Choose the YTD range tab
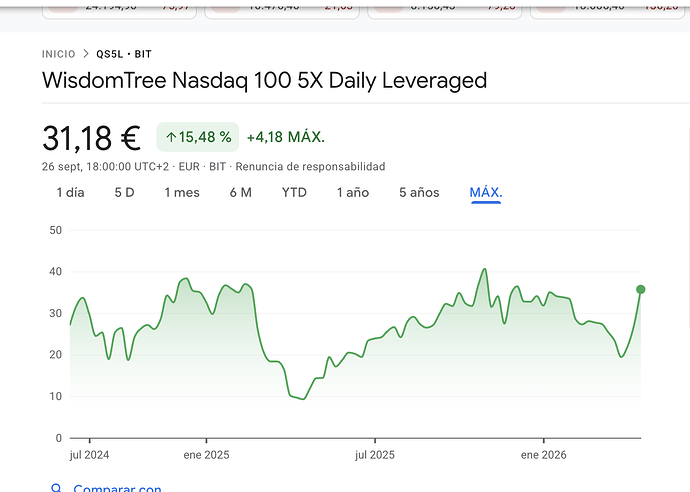The image size is (690, 492). click(294, 192)
